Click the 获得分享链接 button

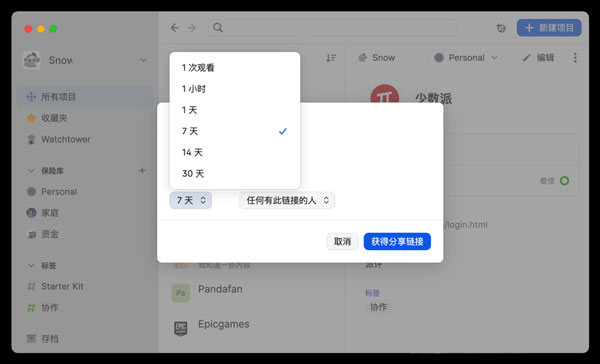[397, 242]
